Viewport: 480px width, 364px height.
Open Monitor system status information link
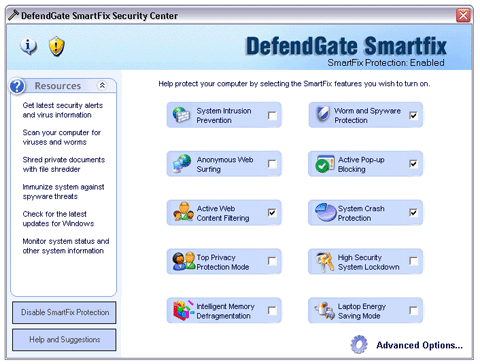[x=66, y=246]
